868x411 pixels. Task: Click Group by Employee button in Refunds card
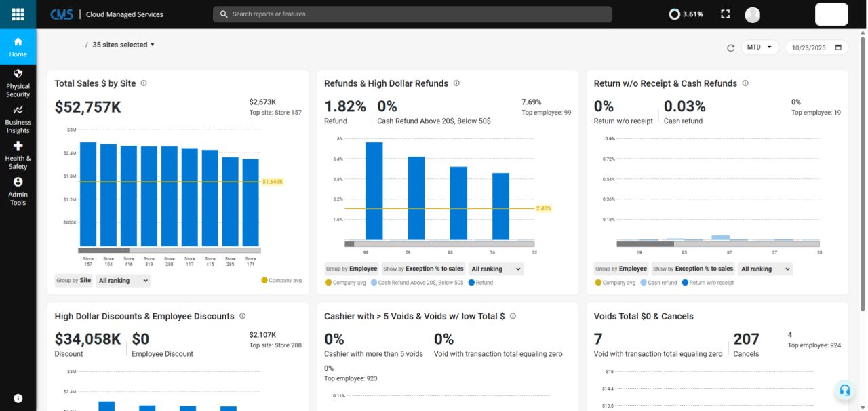(x=352, y=269)
